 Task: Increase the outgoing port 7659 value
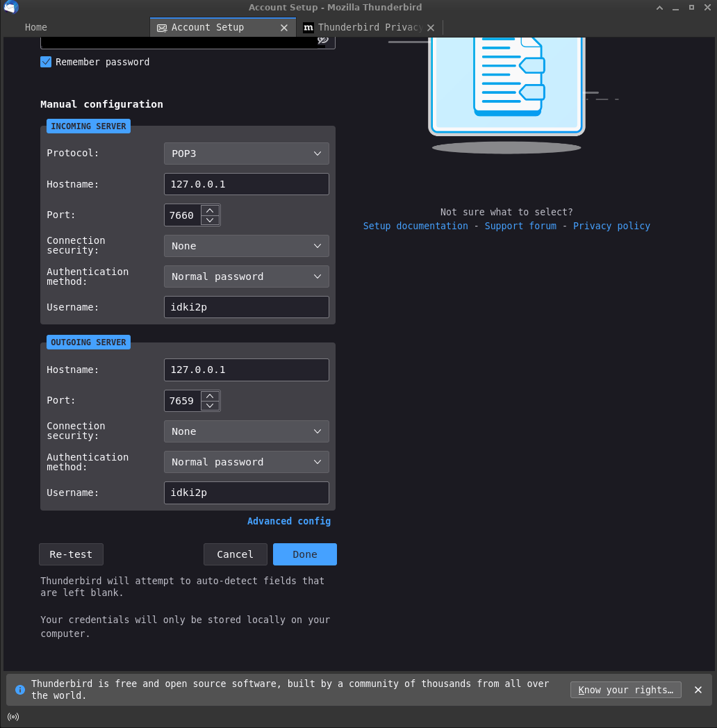[210, 396]
